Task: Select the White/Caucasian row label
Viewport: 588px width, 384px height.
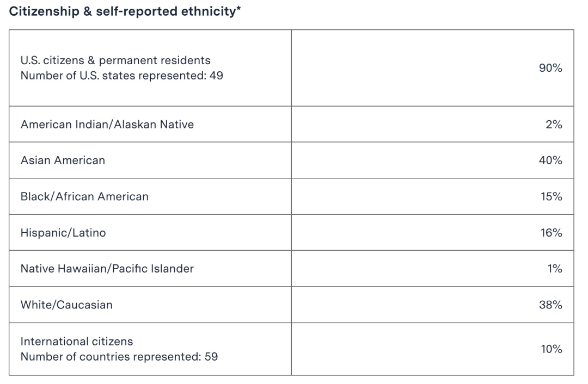Action: coord(67,305)
